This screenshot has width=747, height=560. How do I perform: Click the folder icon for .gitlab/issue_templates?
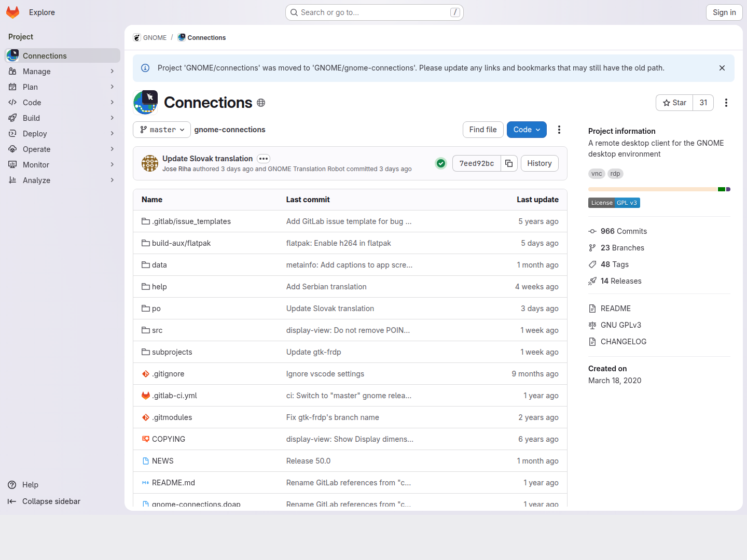pyautogui.click(x=146, y=221)
